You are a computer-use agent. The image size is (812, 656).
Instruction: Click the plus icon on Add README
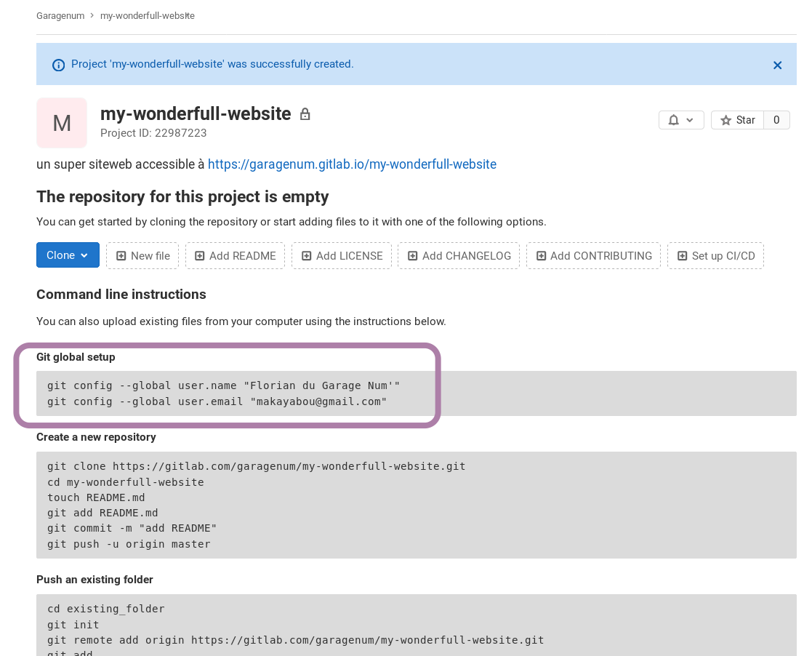[x=199, y=255]
